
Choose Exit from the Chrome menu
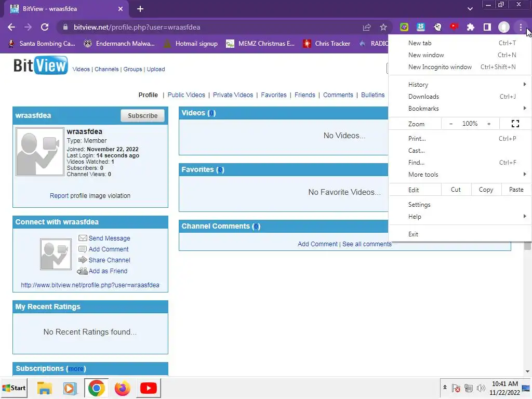pos(460,234)
